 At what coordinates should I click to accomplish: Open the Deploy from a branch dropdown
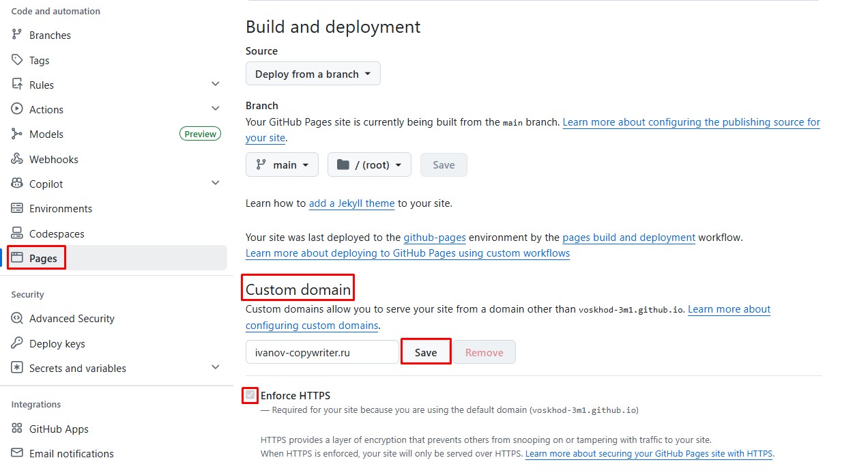tap(313, 74)
